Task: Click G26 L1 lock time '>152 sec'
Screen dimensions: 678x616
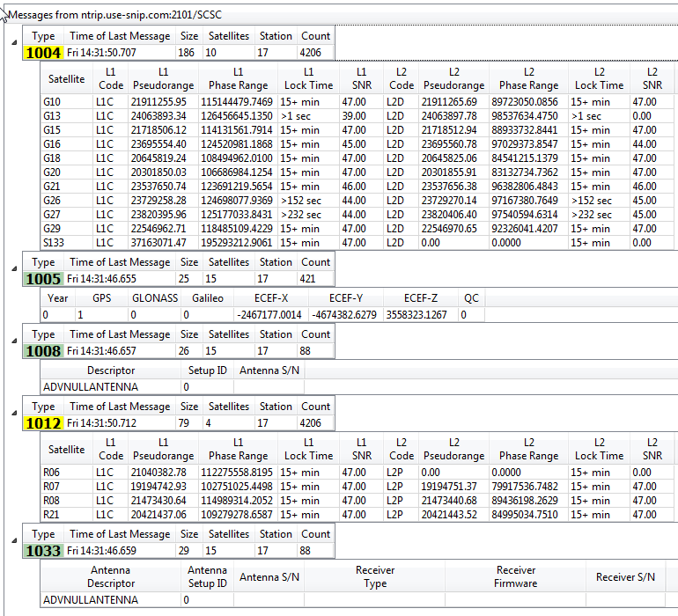Action: 300,200
